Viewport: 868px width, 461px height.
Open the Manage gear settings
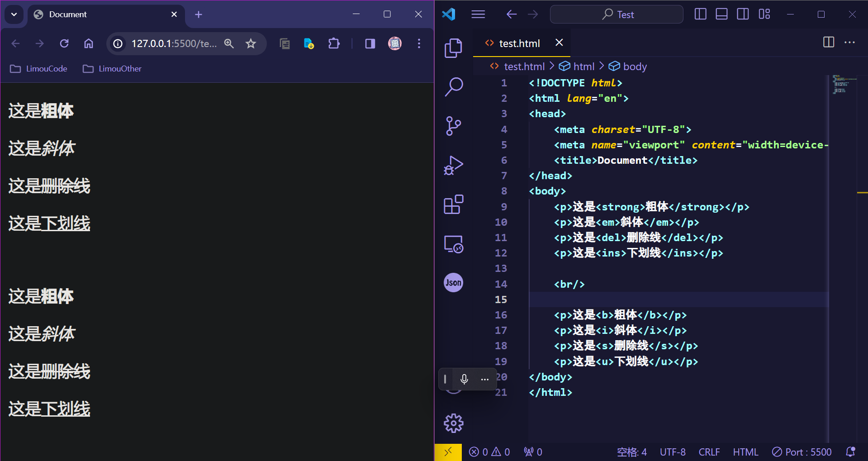tap(453, 423)
